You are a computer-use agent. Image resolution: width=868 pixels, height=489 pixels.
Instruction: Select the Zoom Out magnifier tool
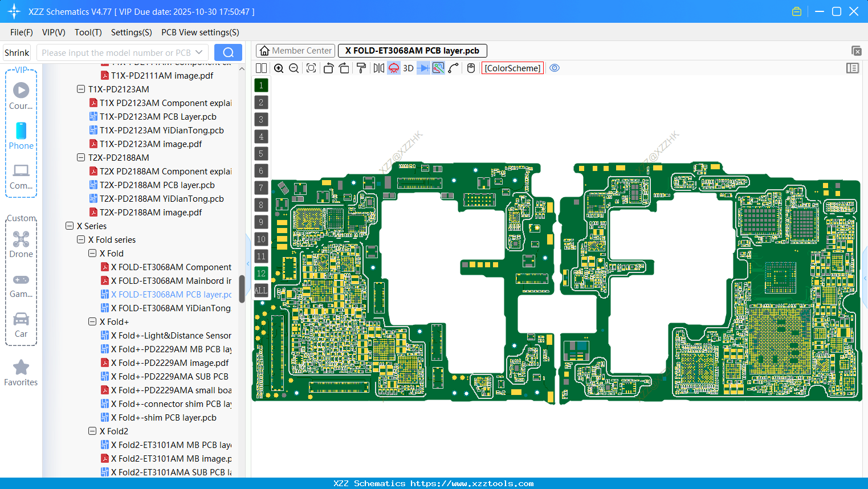293,68
